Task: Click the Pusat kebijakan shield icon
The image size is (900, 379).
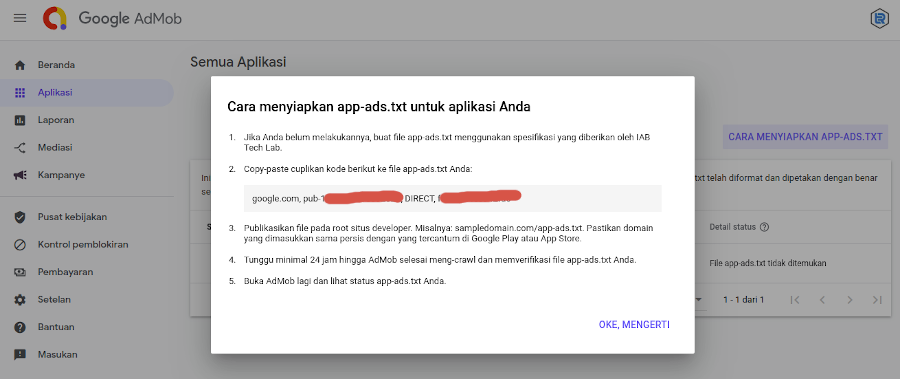Action: pyautogui.click(x=20, y=217)
